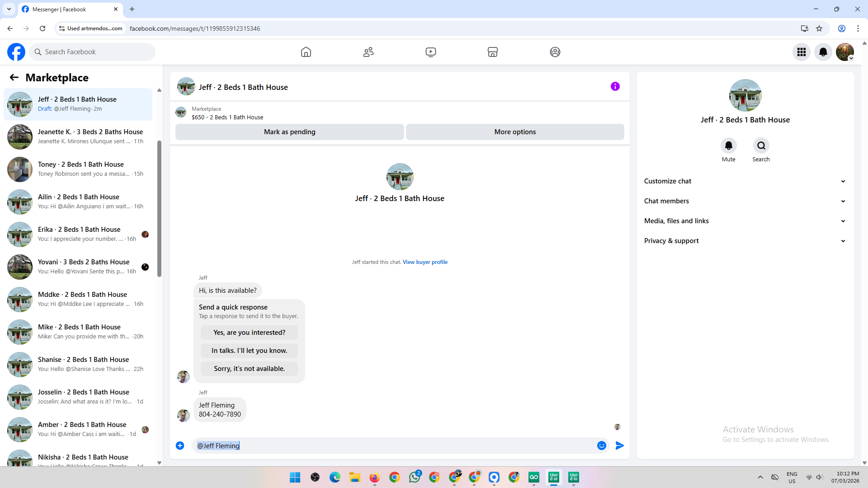Open Mike 2 Beds 1 Bath conversation
This screenshot has height=488, width=868.
pos(78,332)
